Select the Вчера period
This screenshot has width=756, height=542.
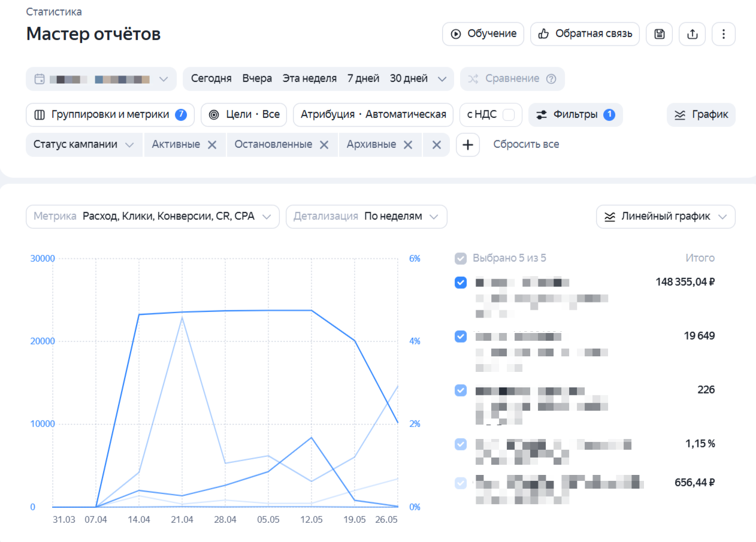tap(257, 79)
